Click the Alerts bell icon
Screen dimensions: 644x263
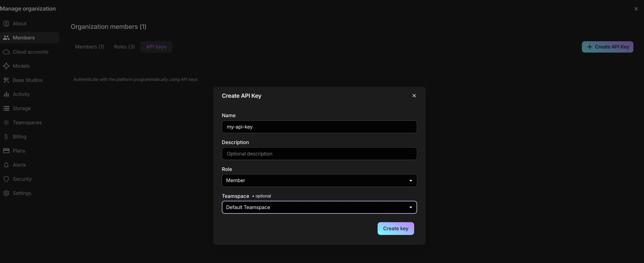coord(6,165)
